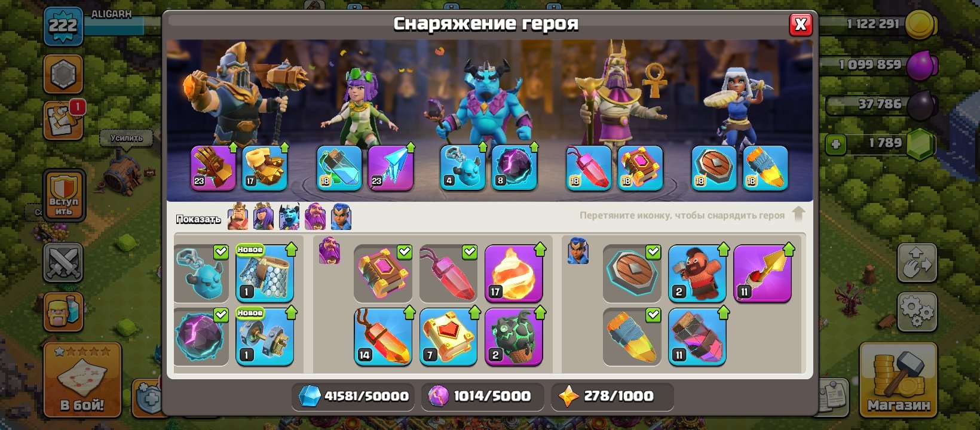Open the Hog Rider Puppet equipment

[x=697, y=273]
